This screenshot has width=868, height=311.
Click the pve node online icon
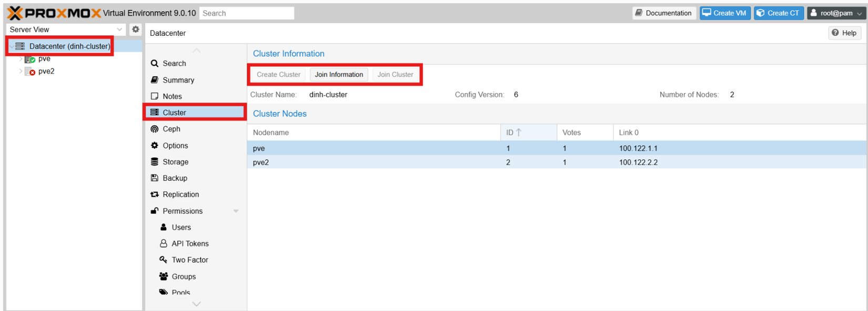click(30, 59)
